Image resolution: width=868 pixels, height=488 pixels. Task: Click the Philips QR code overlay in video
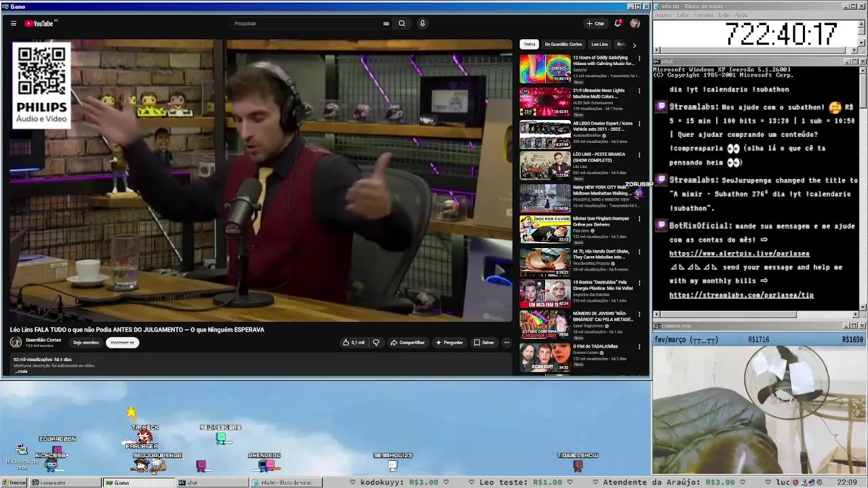click(x=41, y=85)
